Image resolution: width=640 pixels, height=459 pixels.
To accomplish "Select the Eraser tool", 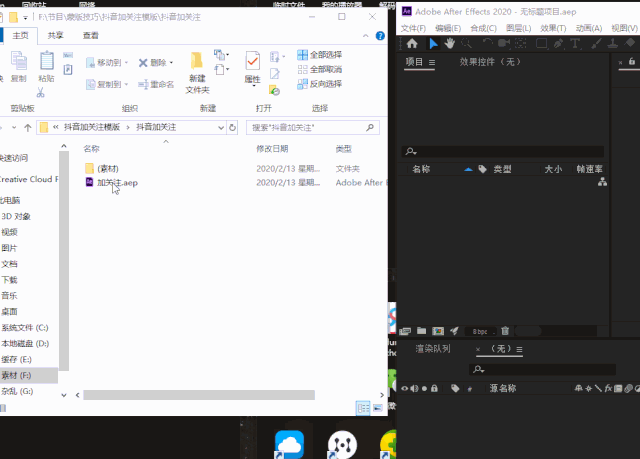I will click(x=630, y=43).
